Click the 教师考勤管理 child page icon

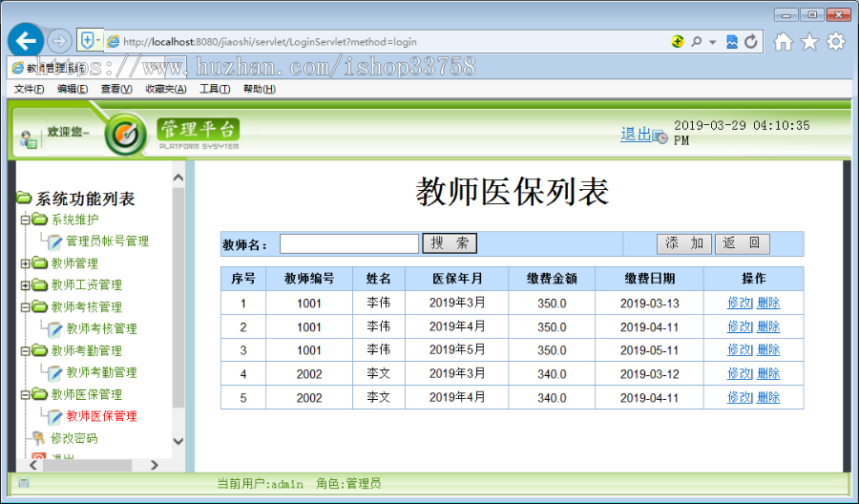[x=54, y=373]
